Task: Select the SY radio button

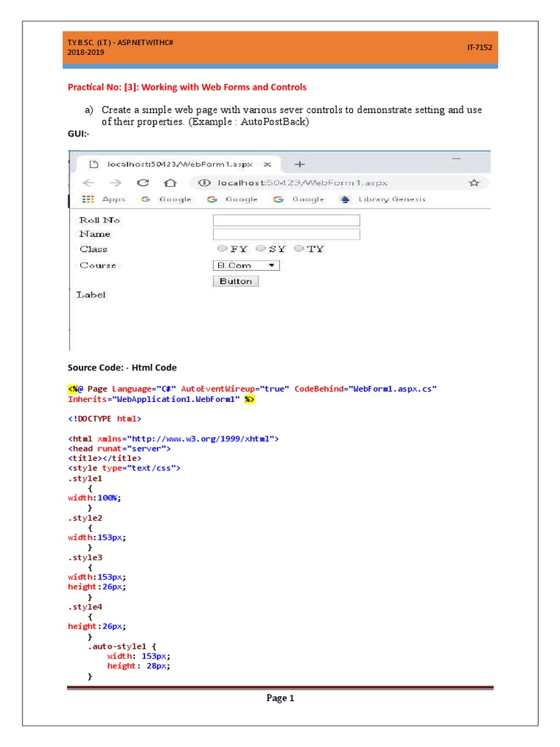Action: click(x=260, y=248)
